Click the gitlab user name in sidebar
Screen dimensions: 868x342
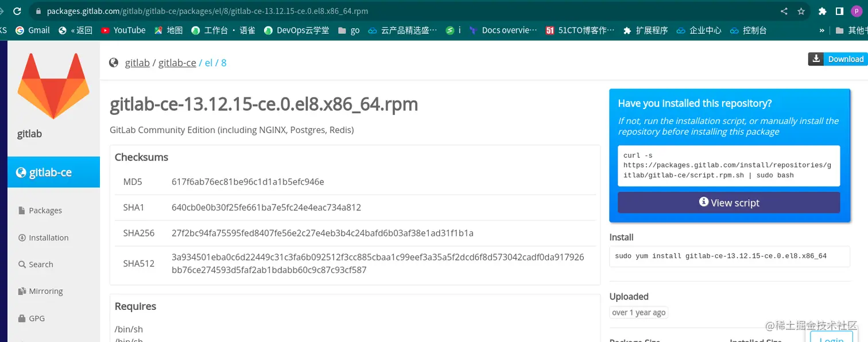point(29,134)
